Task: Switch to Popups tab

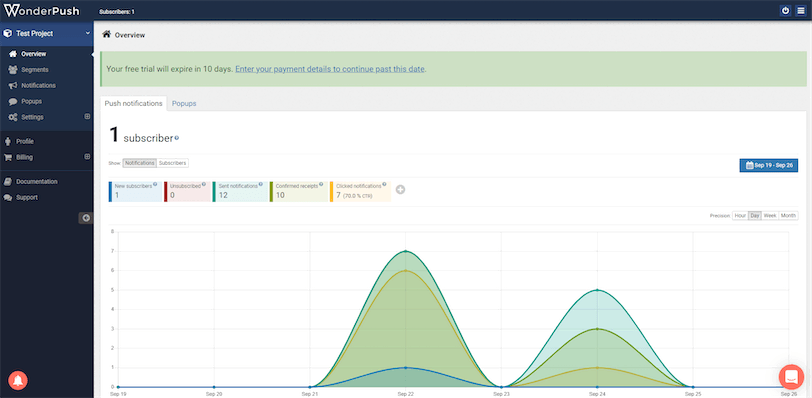Action: 184,104
